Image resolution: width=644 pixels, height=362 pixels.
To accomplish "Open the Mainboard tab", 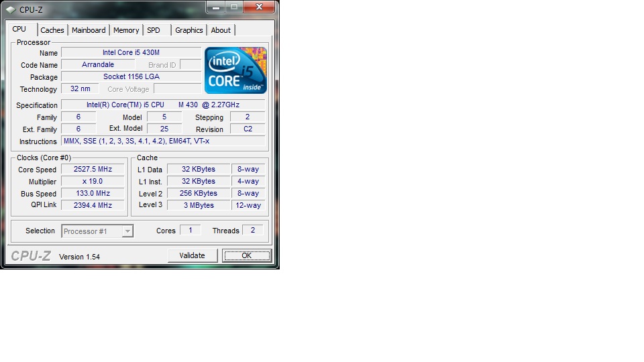I will 89,30.
